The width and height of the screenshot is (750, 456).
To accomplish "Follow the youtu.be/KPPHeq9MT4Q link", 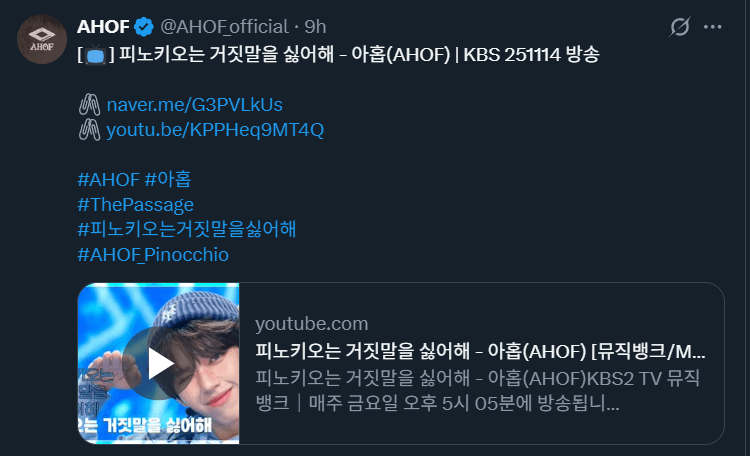I will [x=215, y=130].
